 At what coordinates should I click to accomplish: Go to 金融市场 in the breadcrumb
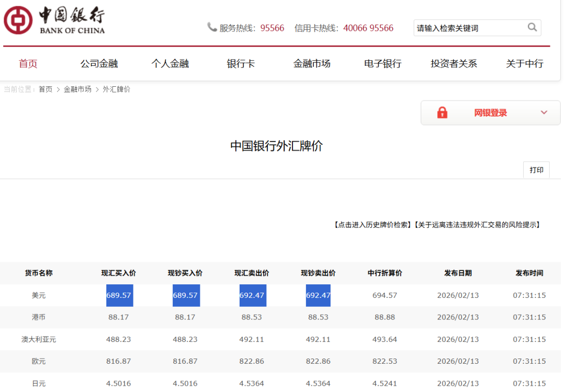click(x=77, y=89)
